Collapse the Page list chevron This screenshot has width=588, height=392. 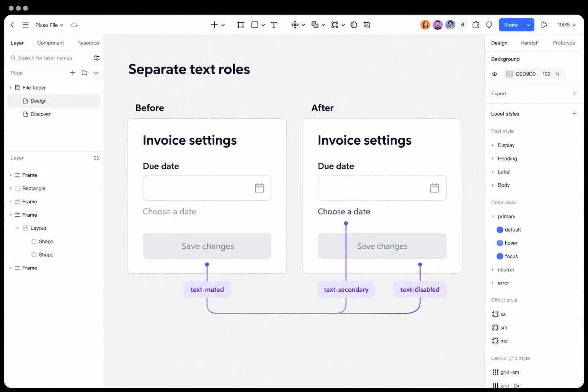pos(96,73)
